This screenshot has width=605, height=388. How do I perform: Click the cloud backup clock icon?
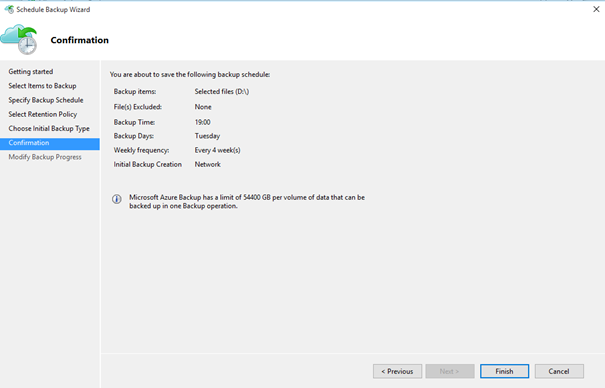coord(19,39)
